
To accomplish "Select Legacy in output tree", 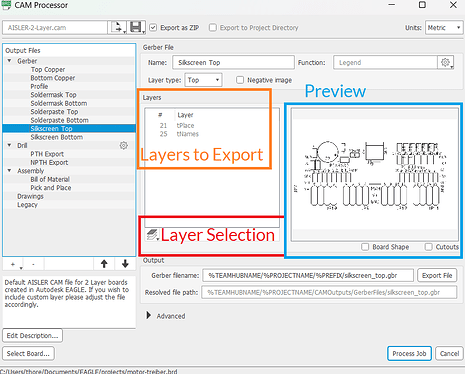I will tap(27, 205).
